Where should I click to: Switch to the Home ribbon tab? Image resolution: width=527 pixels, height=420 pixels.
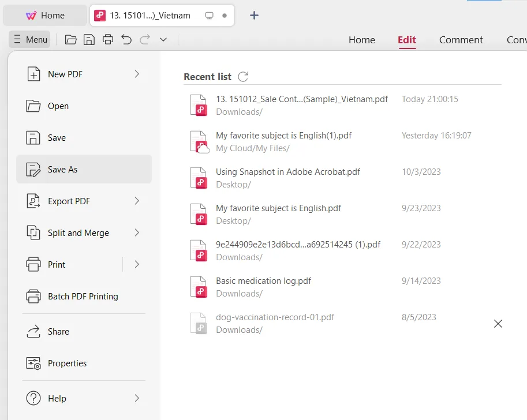pos(361,40)
